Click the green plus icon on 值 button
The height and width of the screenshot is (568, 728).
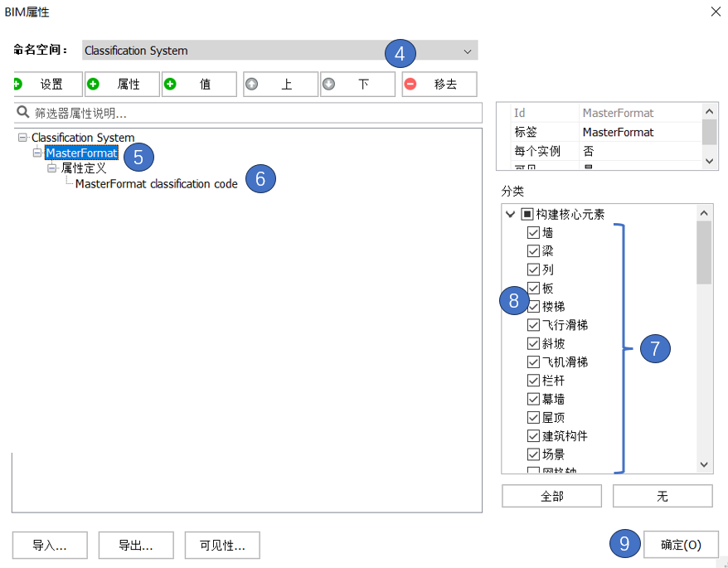pyautogui.click(x=171, y=84)
